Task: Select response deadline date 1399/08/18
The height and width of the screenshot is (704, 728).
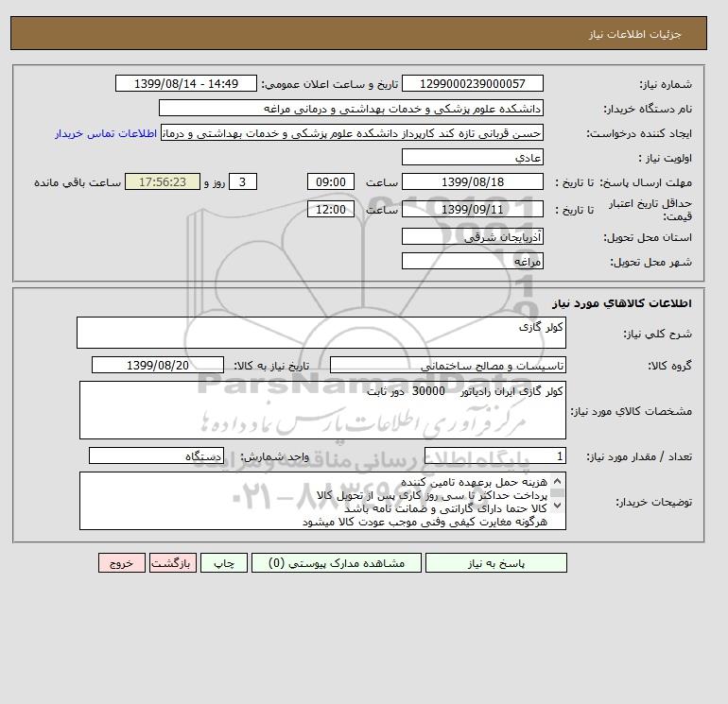Action: (472, 182)
